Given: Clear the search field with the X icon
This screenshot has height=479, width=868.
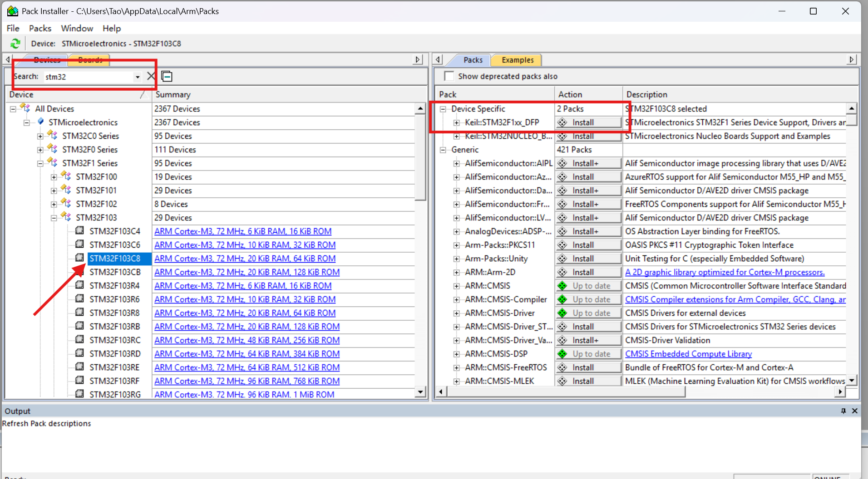Looking at the screenshot, I should coord(151,76).
